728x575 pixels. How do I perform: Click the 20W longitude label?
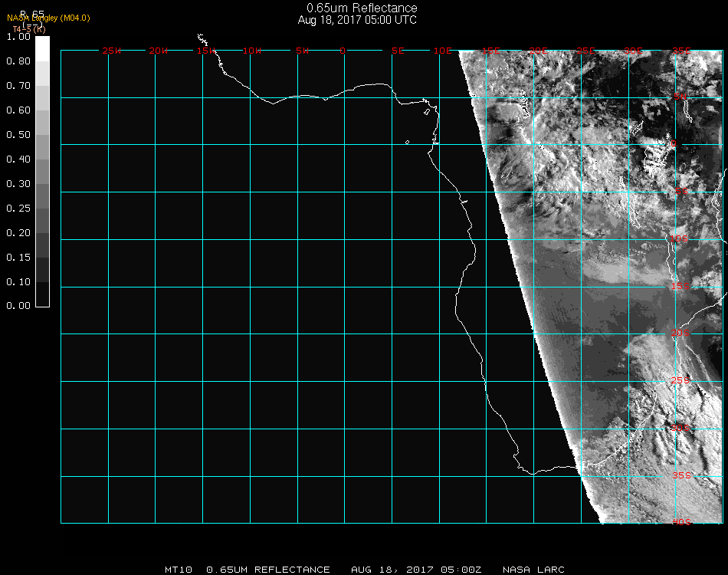[x=159, y=51]
